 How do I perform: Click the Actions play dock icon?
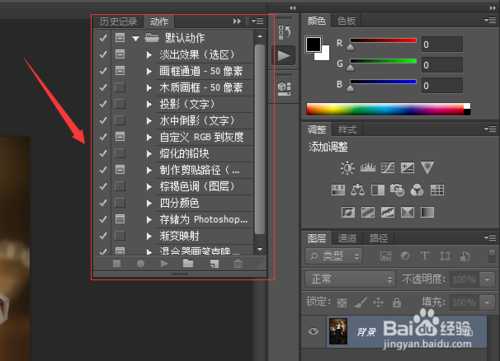(x=284, y=55)
